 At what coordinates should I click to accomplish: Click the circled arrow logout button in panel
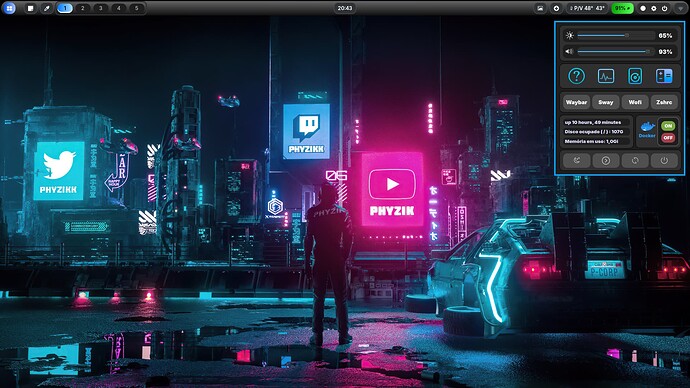pos(606,161)
